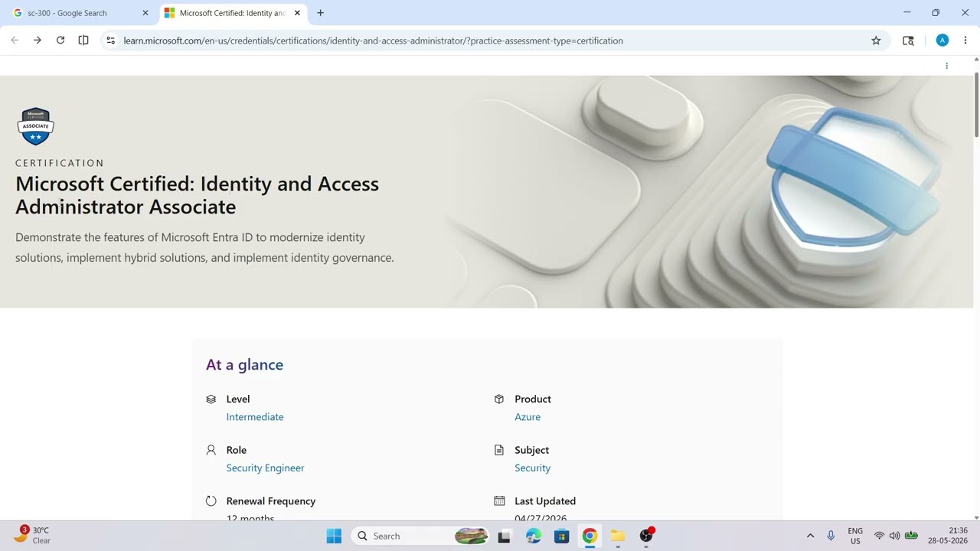
Task: Click the Subject document icon
Action: (499, 450)
